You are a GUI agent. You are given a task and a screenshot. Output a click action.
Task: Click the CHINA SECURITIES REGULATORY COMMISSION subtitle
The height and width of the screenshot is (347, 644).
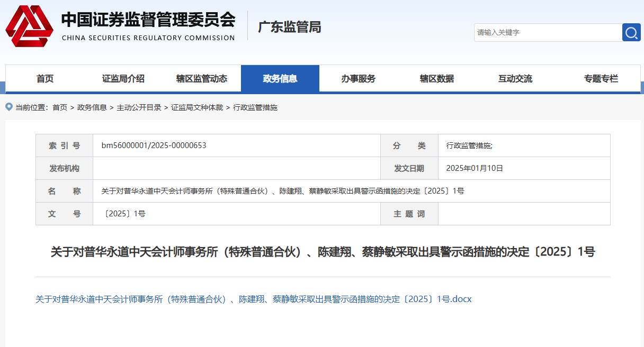148,38
